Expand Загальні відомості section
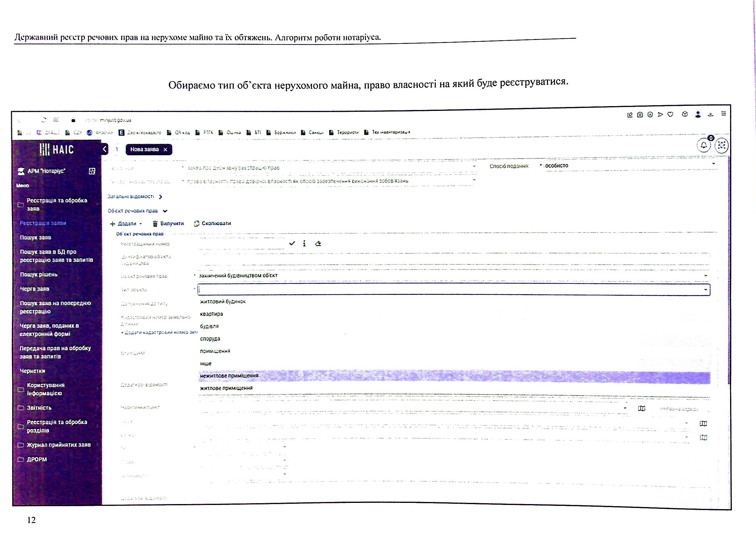This screenshot has width=756, height=547. click(x=135, y=197)
